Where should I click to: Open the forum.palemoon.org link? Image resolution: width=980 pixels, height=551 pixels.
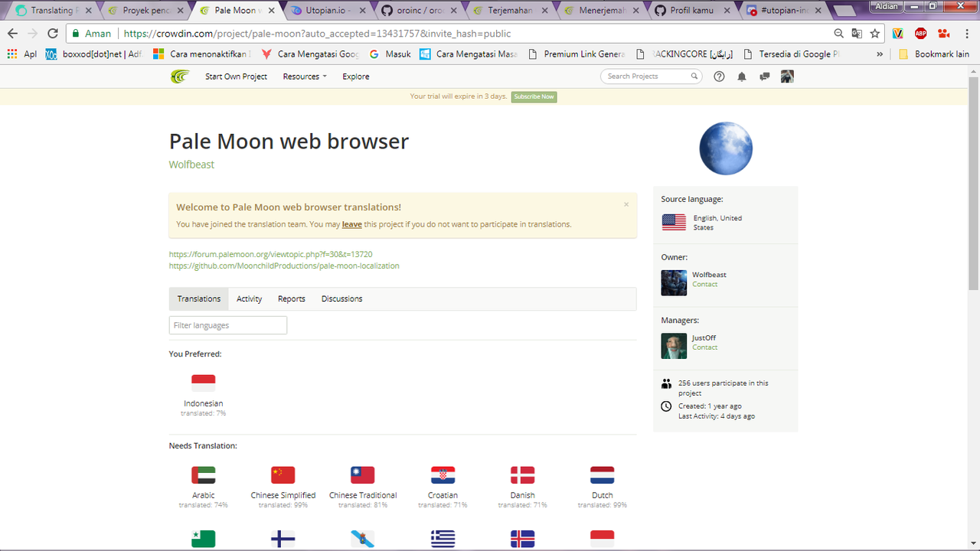(271, 254)
